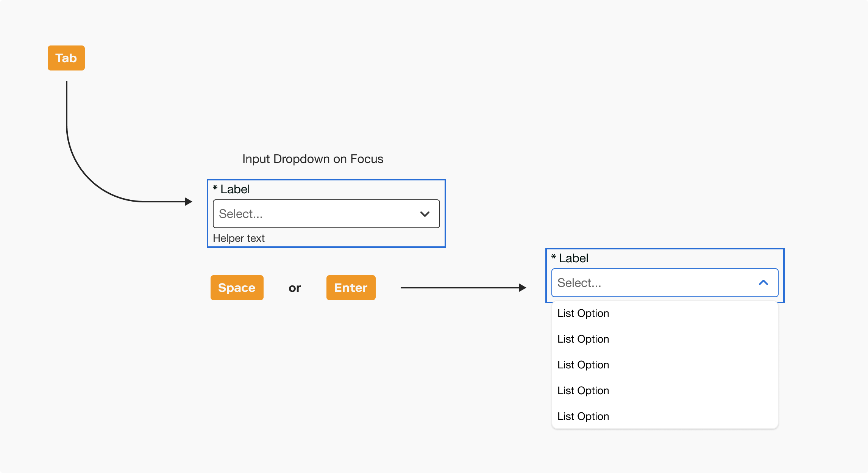Click the orange Tab key badge
The height and width of the screenshot is (473, 868).
coord(66,58)
